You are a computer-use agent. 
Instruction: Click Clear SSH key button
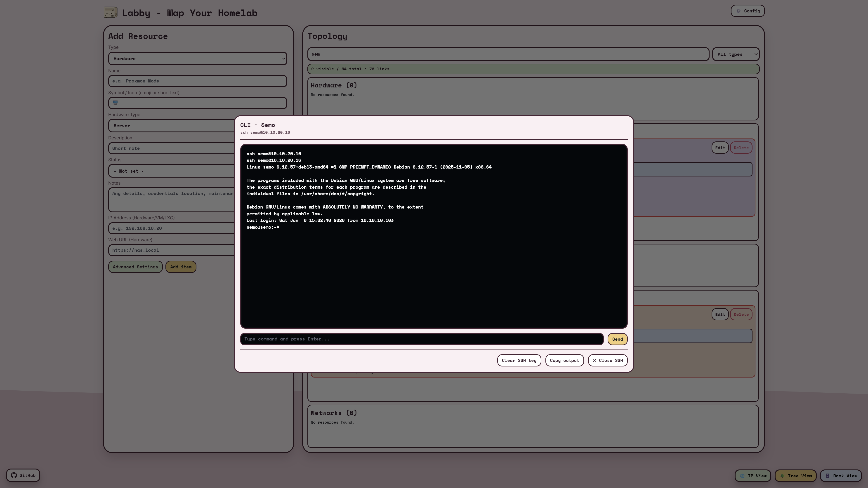coord(519,360)
